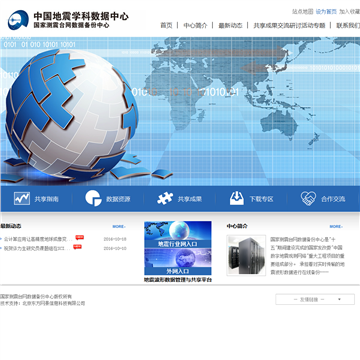
Task: Click the 下载专区 label in blue bar
Action: point(262,199)
